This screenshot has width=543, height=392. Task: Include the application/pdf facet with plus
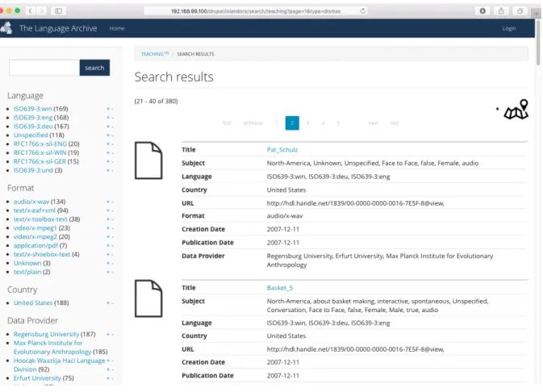pyautogui.click(x=107, y=246)
